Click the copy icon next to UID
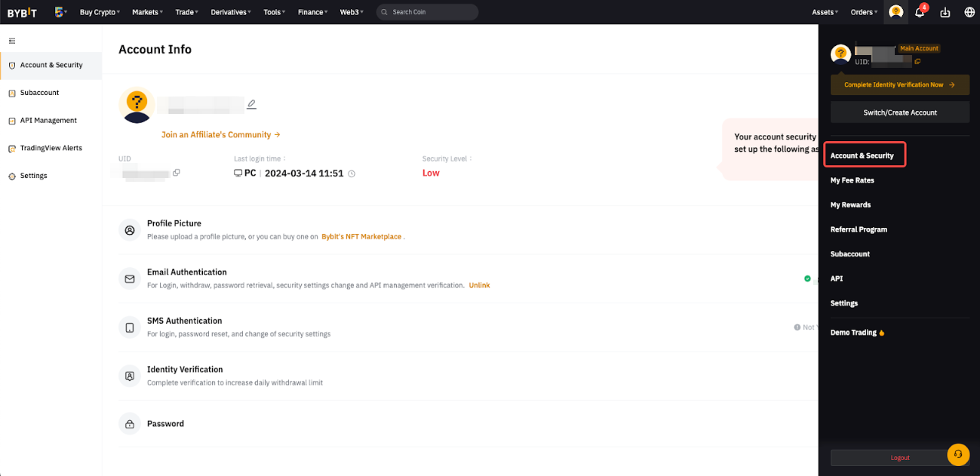 (176, 173)
